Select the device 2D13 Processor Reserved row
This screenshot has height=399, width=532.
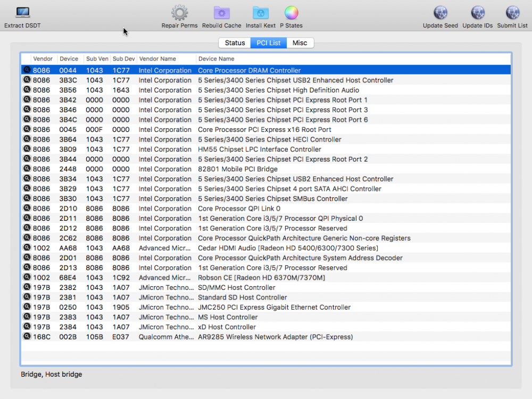266,268
